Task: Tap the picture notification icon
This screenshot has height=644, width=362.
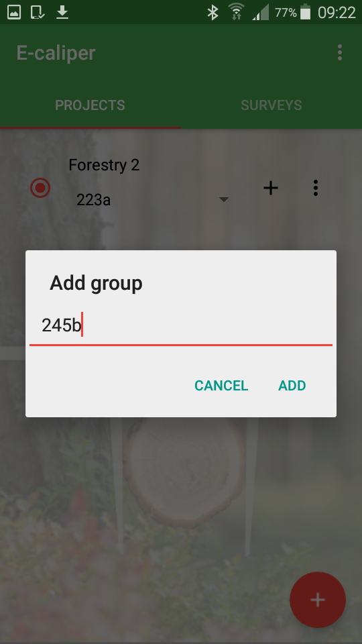Action: click(x=14, y=12)
